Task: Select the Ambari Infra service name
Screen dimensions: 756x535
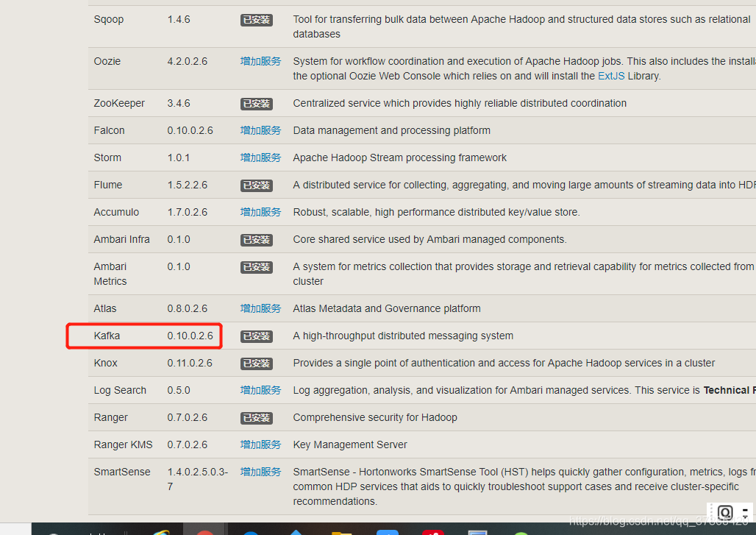Action: (x=121, y=239)
